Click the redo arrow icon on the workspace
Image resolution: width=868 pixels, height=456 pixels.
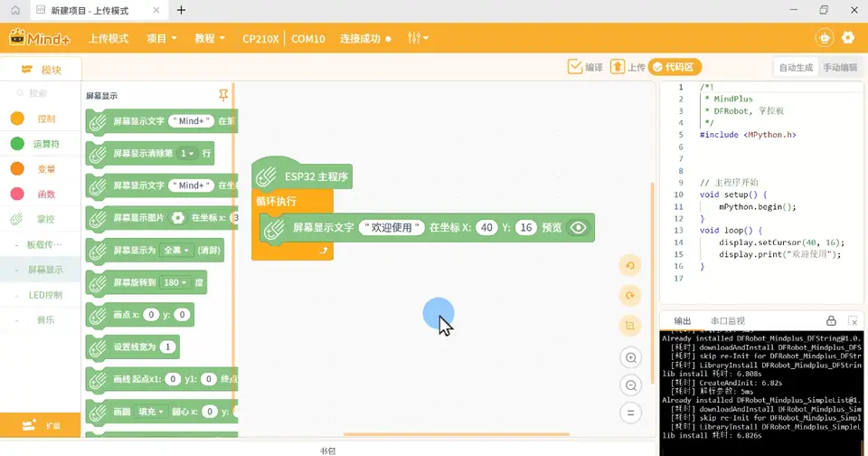tap(630, 296)
